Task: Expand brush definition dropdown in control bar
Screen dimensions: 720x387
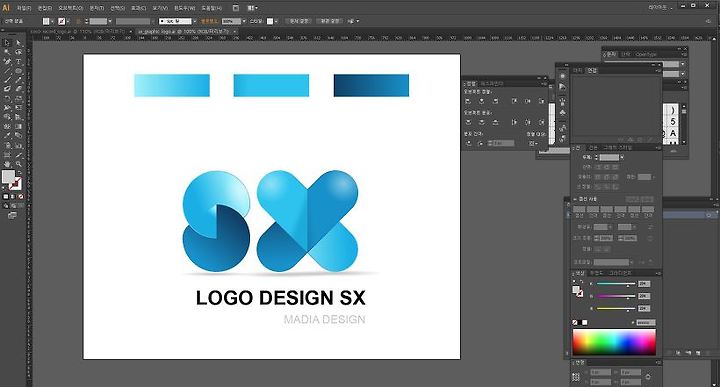Action: click(x=195, y=21)
